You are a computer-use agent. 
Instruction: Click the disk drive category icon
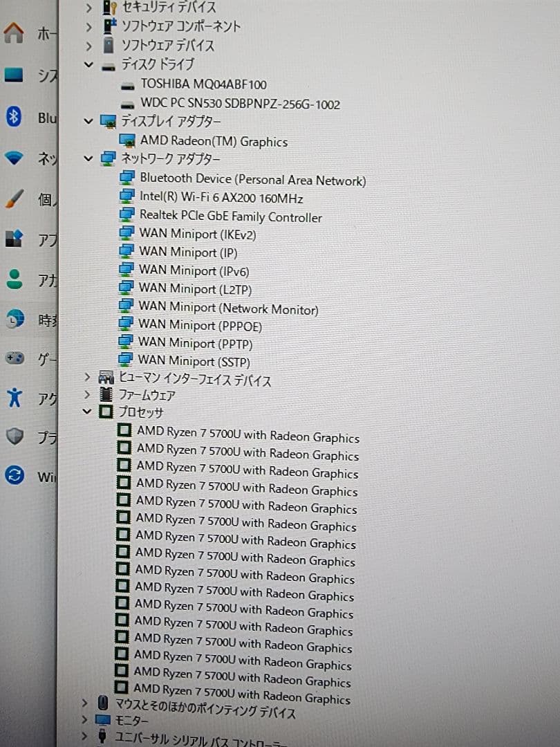point(109,67)
